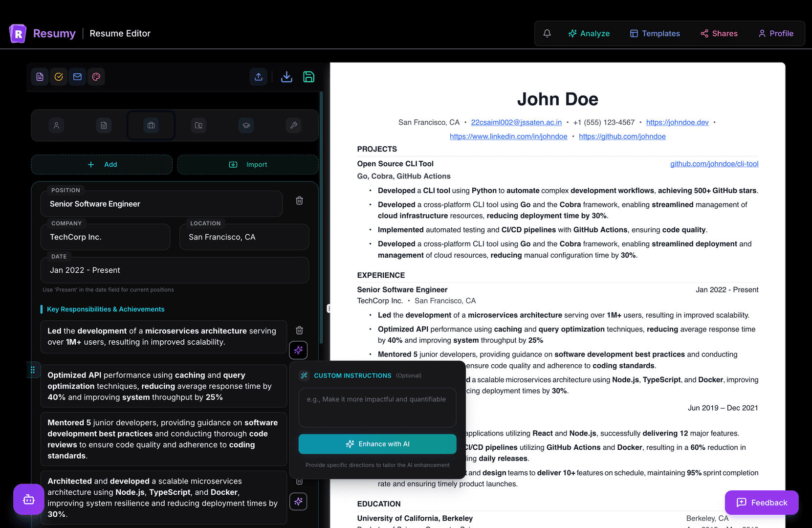Screen dimensions: 812x528
Task: Open the chatbot assistant button
Action: click(x=29, y=499)
